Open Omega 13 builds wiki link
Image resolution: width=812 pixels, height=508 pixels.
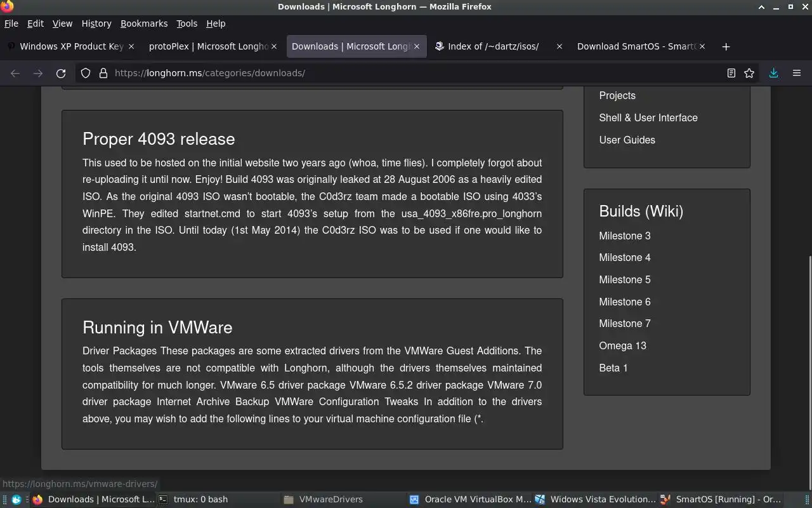click(622, 346)
